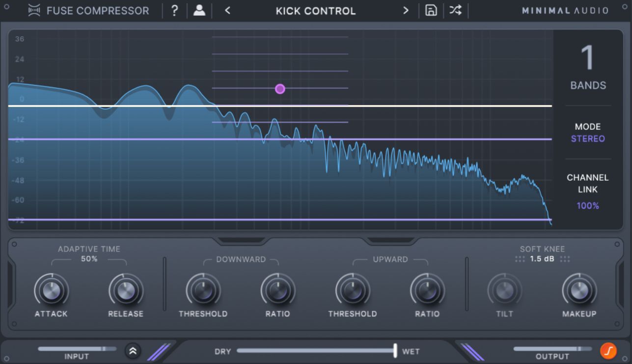Edit the soft knee 1.5 dB value
Viewport: 632px width, 364px height.
[542, 259]
